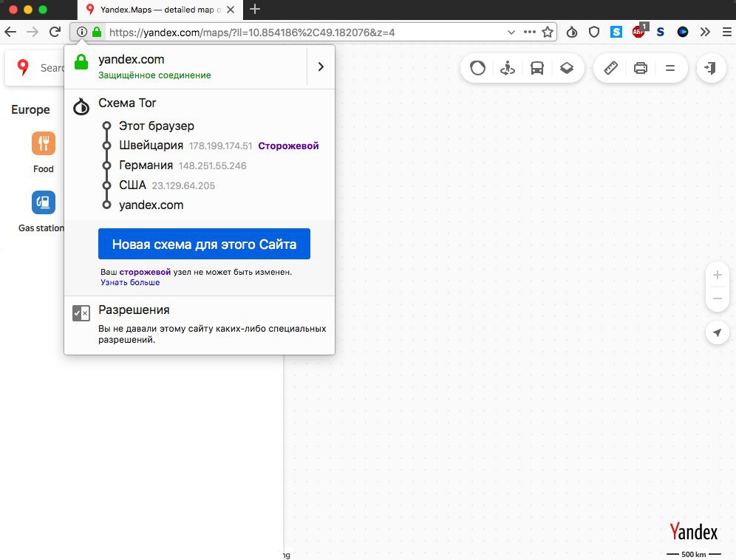Print the map with the printer icon
The height and width of the screenshot is (560, 736).
641,68
